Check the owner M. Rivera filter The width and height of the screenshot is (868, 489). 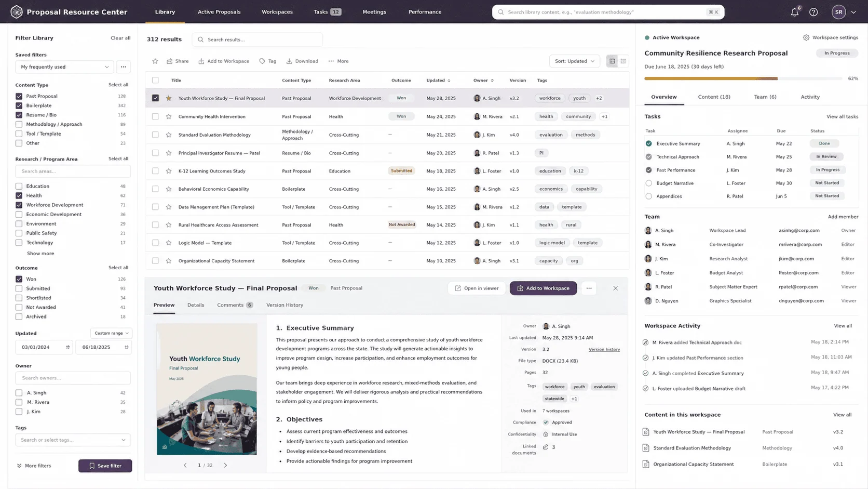pos(19,402)
